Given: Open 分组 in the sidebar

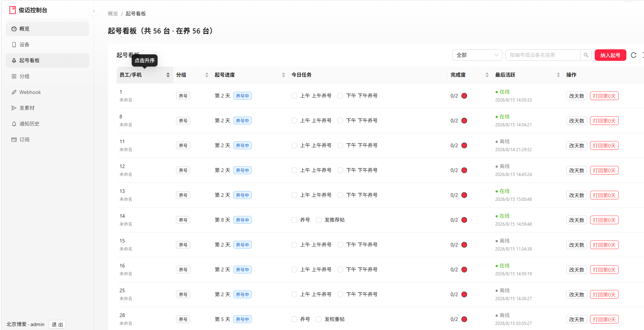Looking at the screenshot, I should point(47,76).
